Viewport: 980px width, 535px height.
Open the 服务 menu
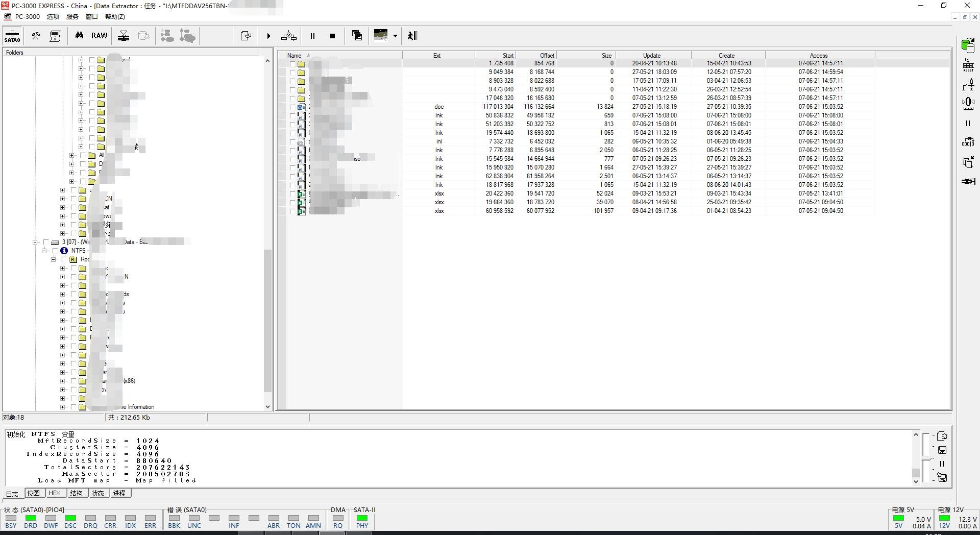(x=72, y=16)
